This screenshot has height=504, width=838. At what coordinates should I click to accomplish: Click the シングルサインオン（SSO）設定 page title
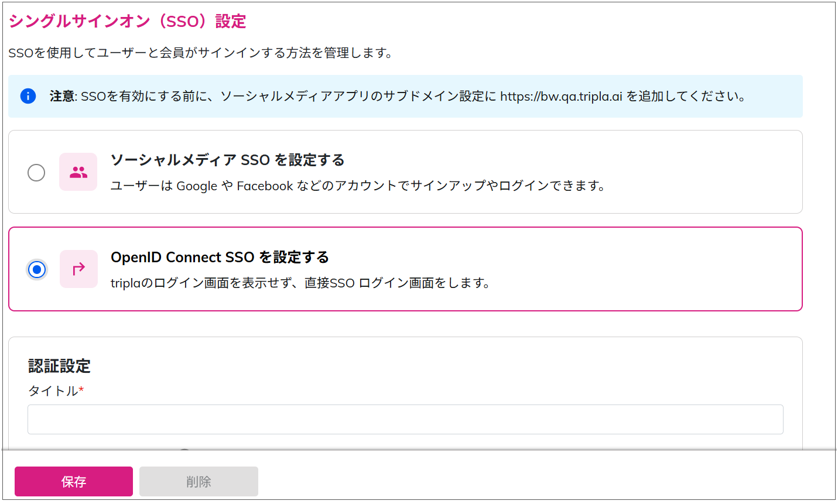tap(127, 22)
